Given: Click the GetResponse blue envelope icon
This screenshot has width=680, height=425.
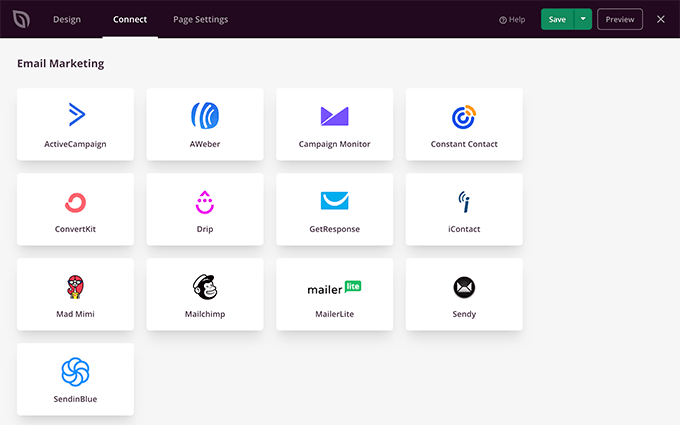Looking at the screenshot, I should (334, 200).
